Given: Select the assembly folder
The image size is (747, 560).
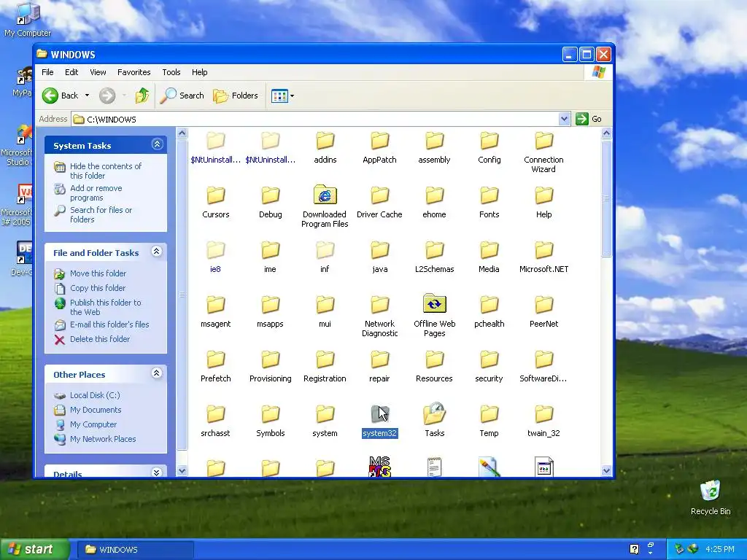Looking at the screenshot, I should point(435,147).
